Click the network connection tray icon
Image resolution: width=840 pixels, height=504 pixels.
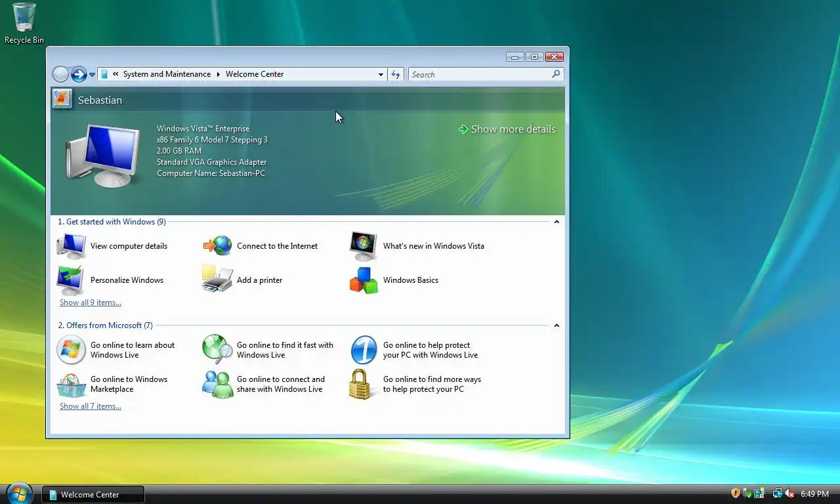click(778, 493)
